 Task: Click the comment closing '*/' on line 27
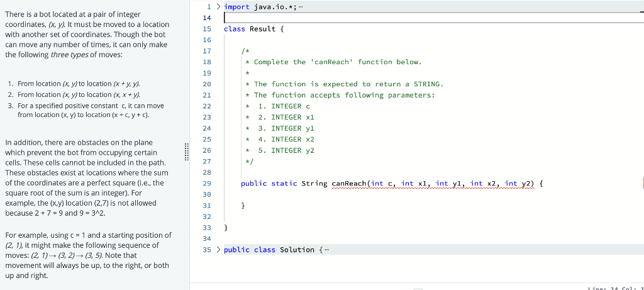click(249, 162)
